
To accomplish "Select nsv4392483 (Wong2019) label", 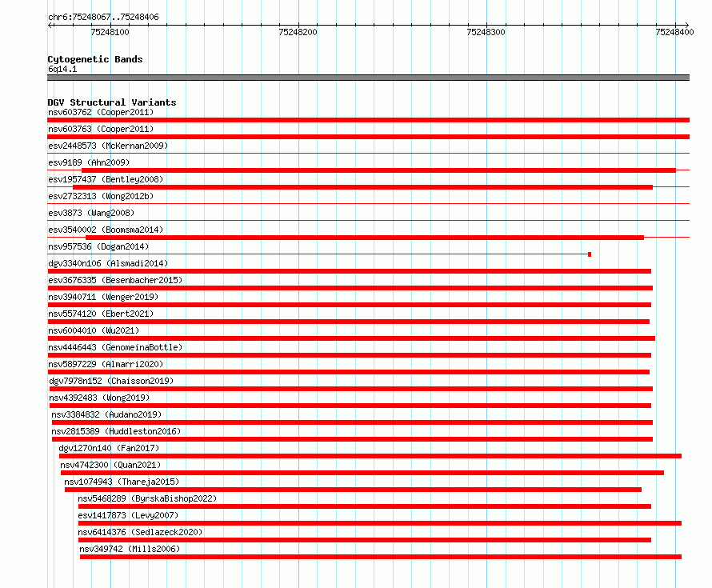I will 99,398.
